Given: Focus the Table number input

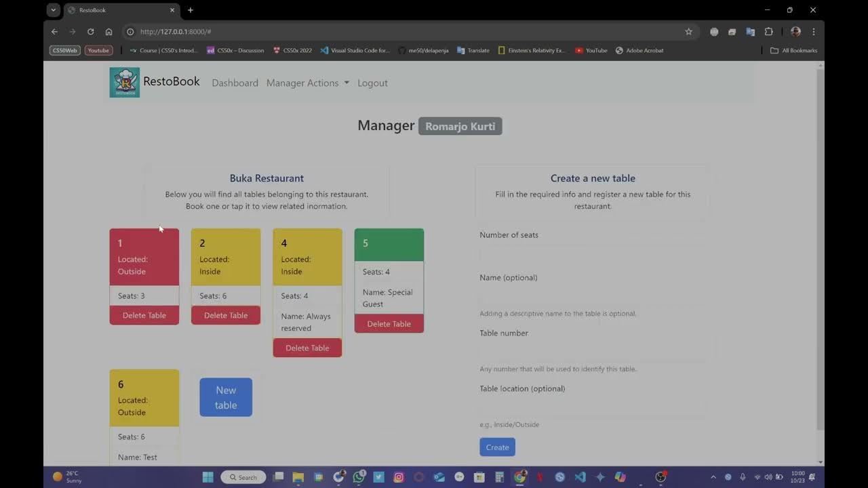Looking at the screenshot, I should [x=593, y=353].
